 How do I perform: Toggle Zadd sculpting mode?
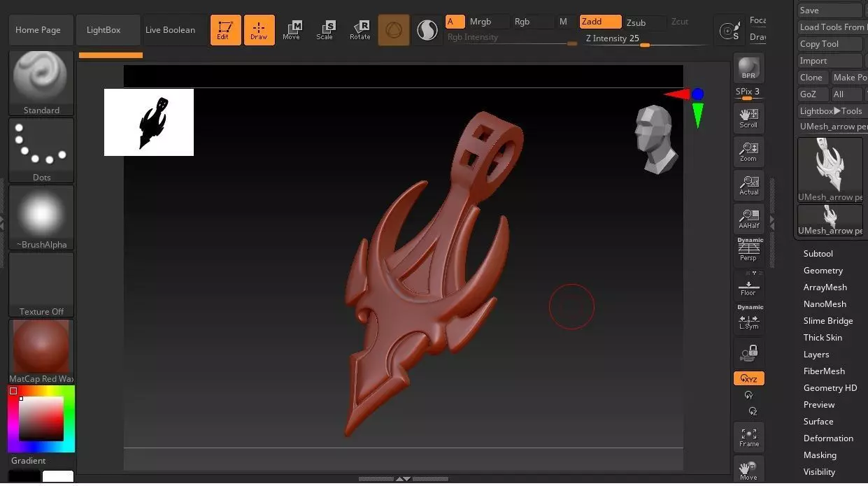pos(600,22)
